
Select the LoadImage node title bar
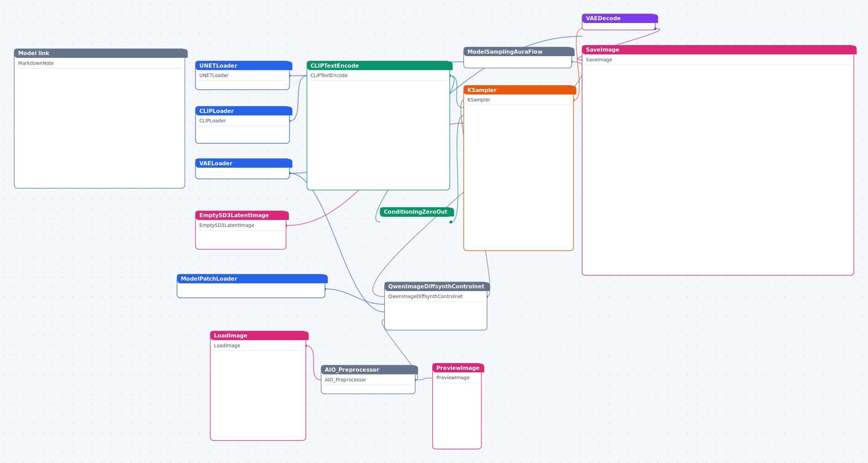(x=259, y=335)
